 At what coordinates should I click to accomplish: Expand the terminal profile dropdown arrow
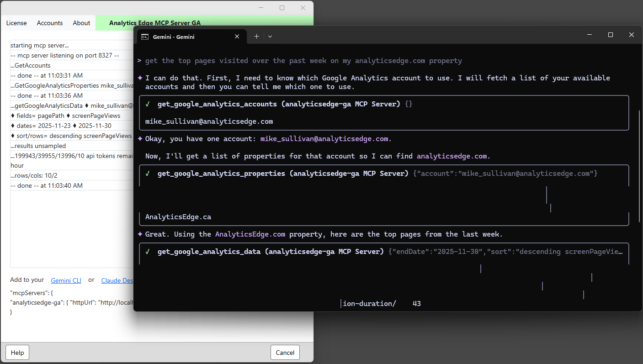pyautogui.click(x=270, y=37)
